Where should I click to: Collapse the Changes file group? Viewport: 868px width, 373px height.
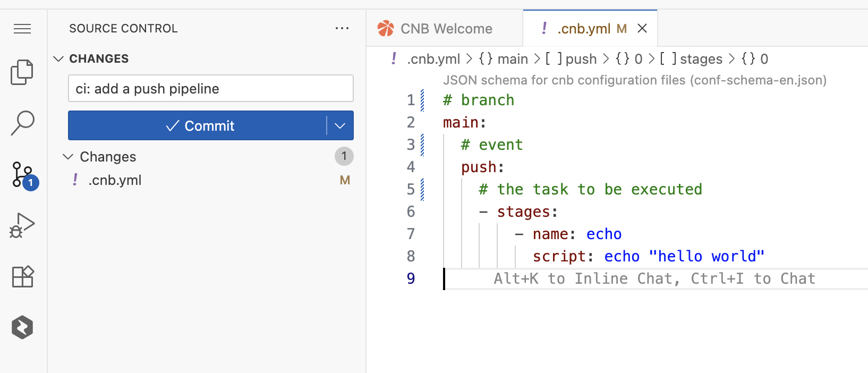click(68, 157)
